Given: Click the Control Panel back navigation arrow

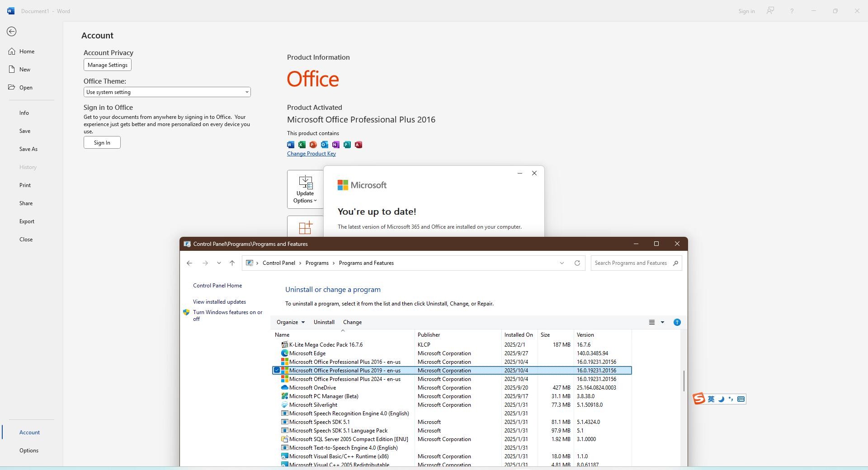Looking at the screenshot, I should pyautogui.click(x=189, y=263).
